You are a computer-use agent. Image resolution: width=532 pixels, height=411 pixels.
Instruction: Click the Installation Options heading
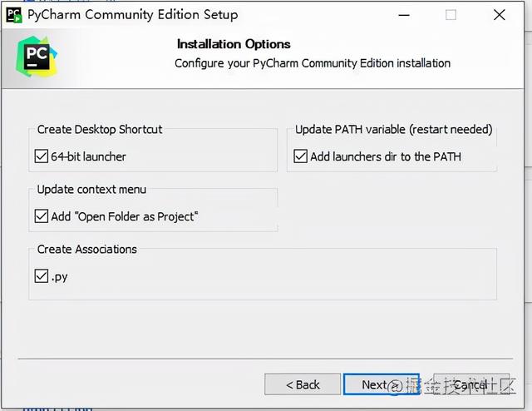point(234,44)
